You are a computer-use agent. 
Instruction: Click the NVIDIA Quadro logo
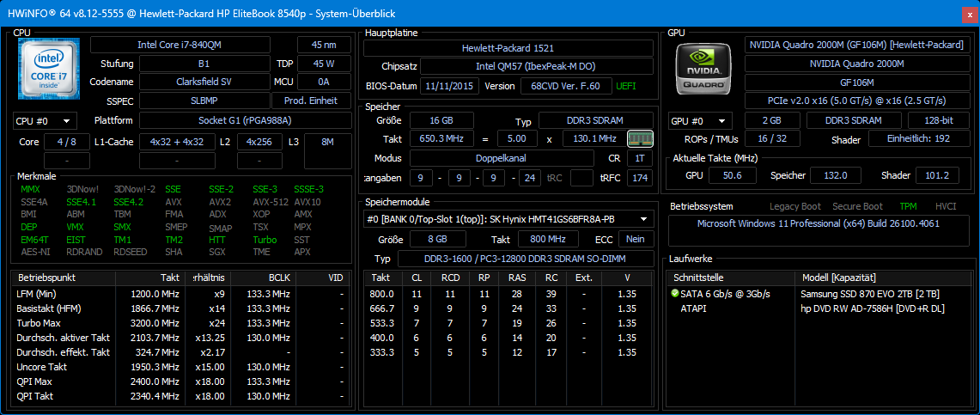[702, 69]
